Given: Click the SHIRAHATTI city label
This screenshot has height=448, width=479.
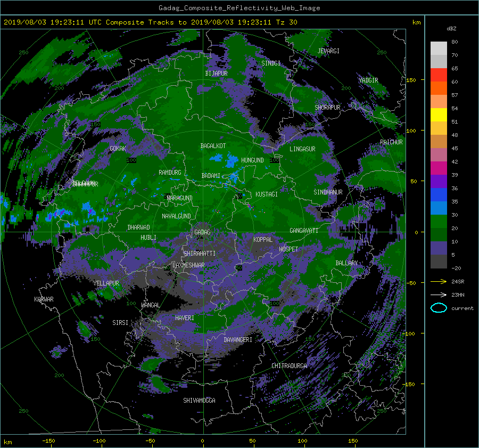Looking at the screenshot, I should 200,254.
